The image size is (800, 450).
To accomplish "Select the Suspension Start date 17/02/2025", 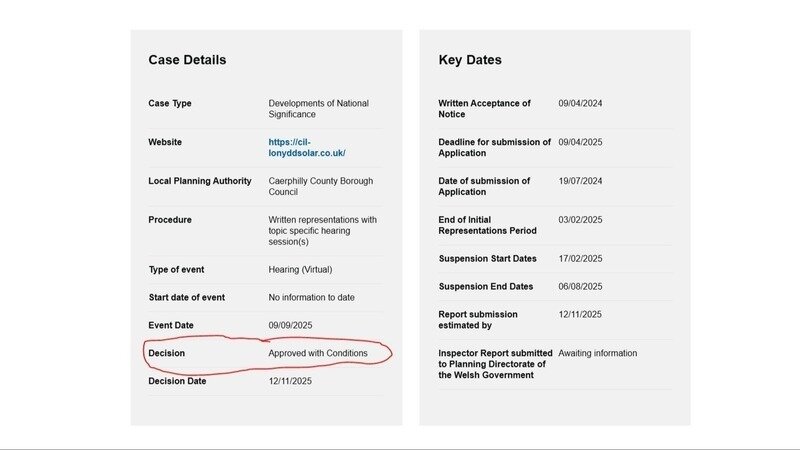I will (x=580, y=258).
